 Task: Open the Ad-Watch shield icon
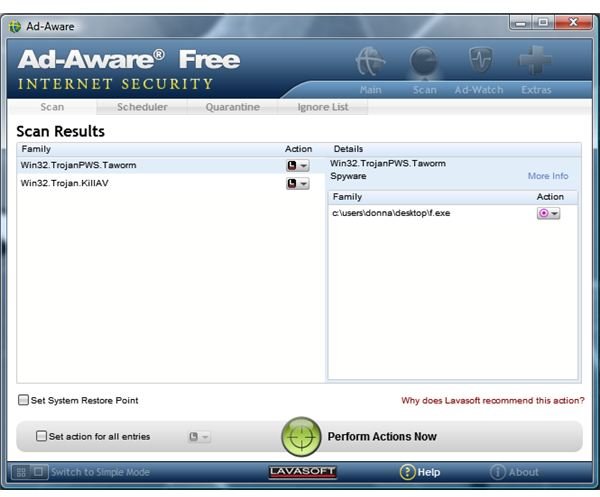click(481, 60)
